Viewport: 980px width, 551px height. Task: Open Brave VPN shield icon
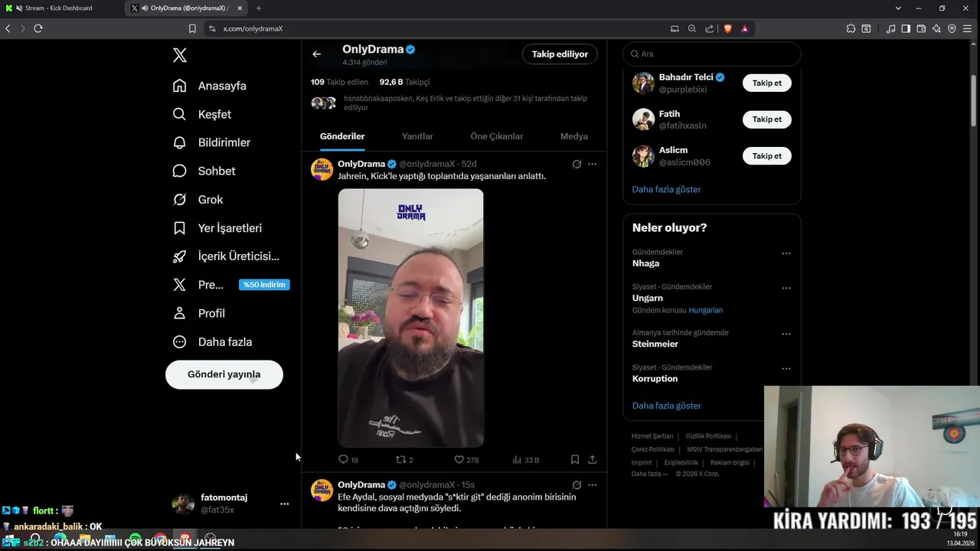pyautogui.click(x=952, y=28)
